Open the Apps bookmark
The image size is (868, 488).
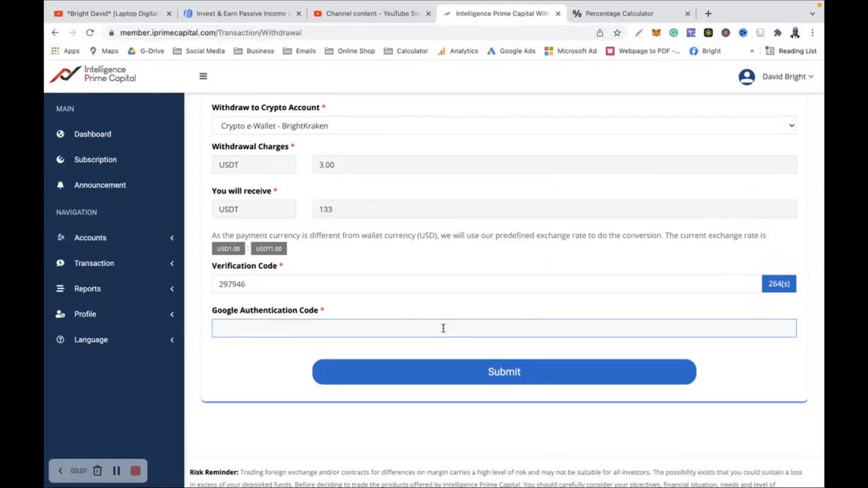pos(65,51)
